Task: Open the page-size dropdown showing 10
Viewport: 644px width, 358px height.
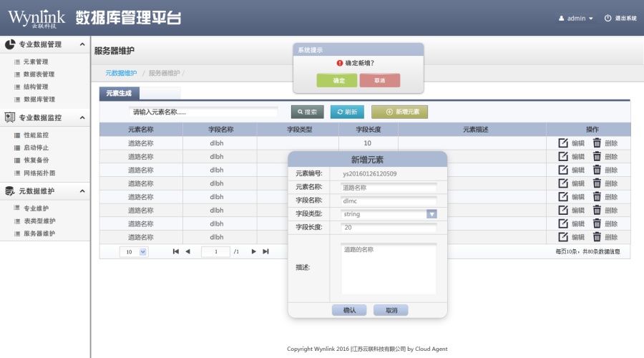Action: pyautogui.click(x=134, y=251)
